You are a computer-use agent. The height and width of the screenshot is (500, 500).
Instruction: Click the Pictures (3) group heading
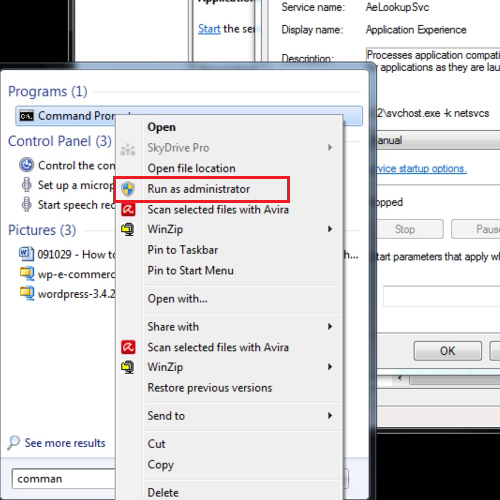tap(42, 230)
